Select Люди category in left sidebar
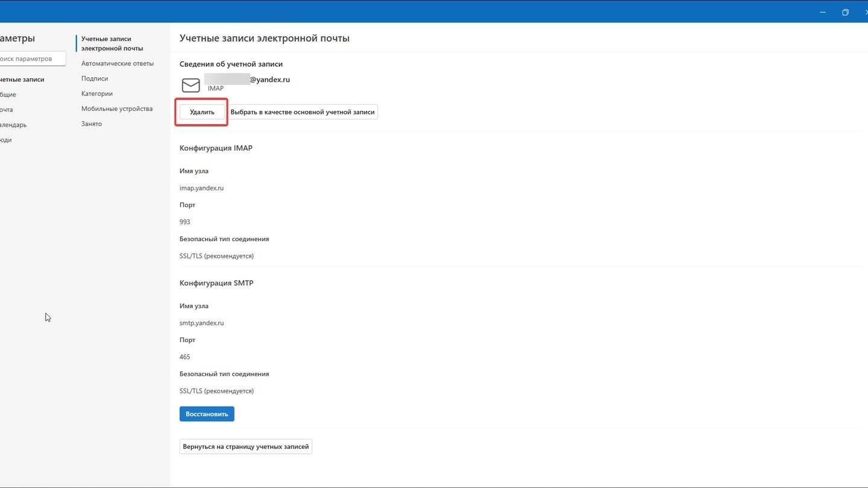The width and height of the screenshot is (868, 488). point(6,140)
